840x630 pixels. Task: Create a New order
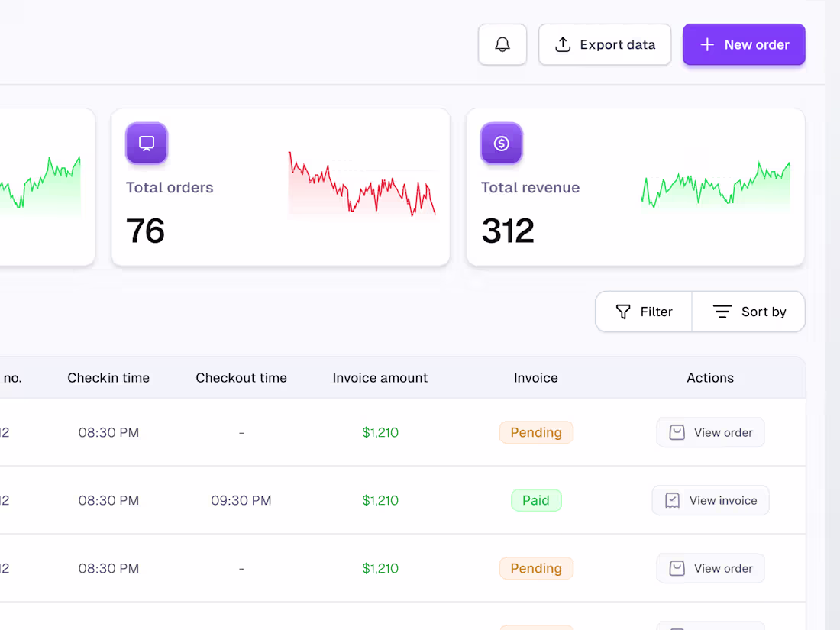click(744, 44)
